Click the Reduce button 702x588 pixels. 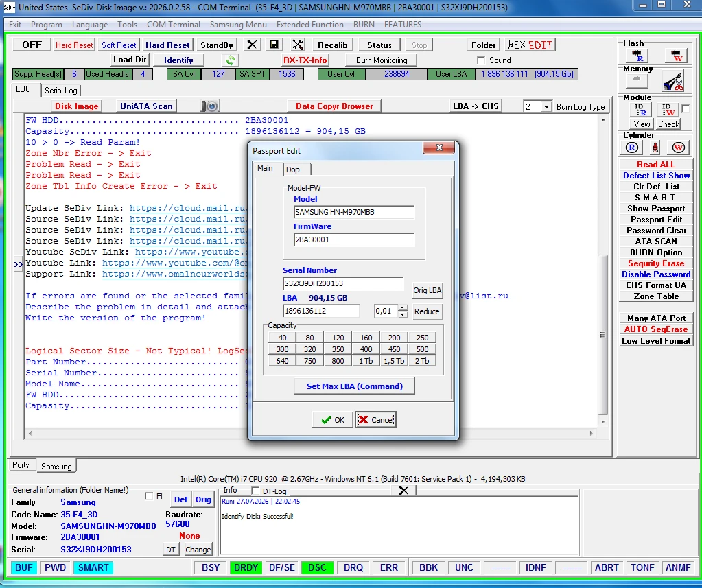click(427, 311)
